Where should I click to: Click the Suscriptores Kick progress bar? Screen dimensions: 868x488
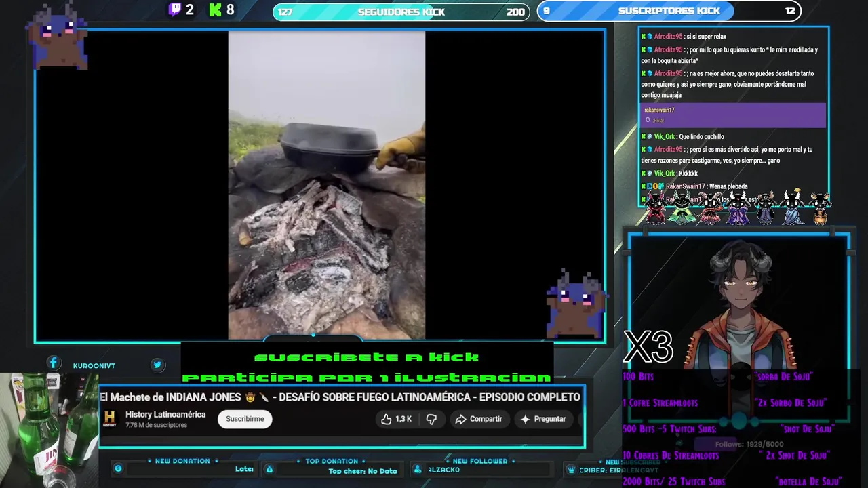[x=669, y=11]
